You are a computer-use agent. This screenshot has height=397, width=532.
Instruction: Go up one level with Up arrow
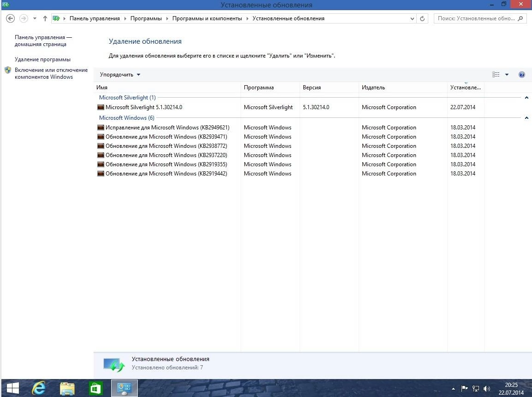[45, 18]
